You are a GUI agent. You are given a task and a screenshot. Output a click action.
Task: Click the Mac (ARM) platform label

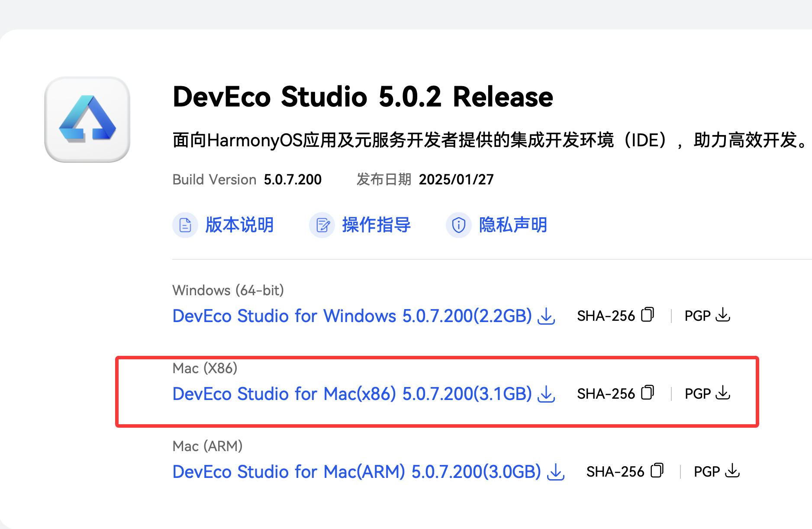(x=208, y=446)
